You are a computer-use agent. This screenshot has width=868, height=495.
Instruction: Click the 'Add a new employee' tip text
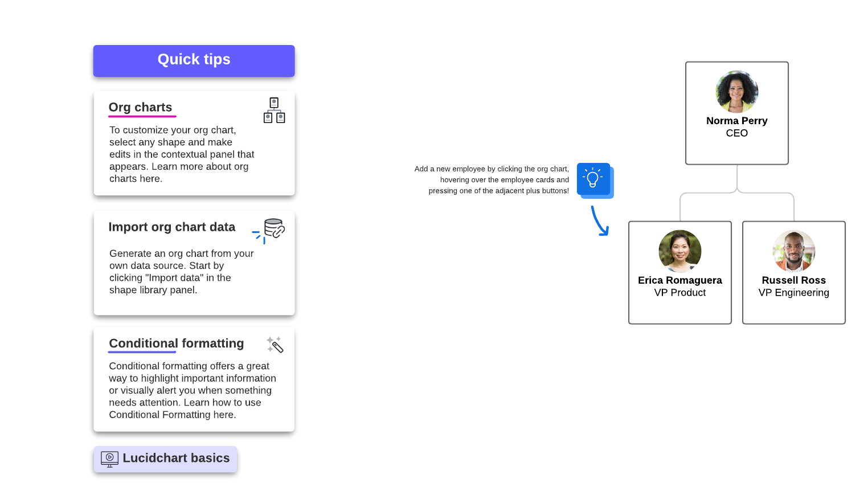click(x=492, y=180)
